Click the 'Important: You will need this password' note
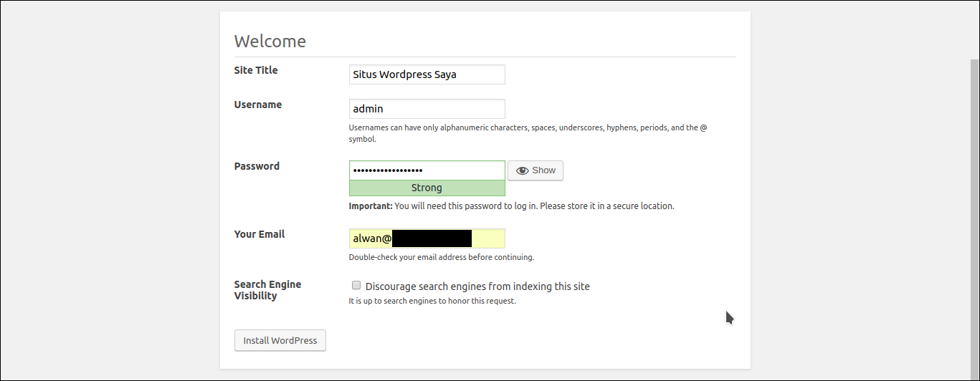Image resolution: width=980 pixels, height=381 pixels. [512, 206]
